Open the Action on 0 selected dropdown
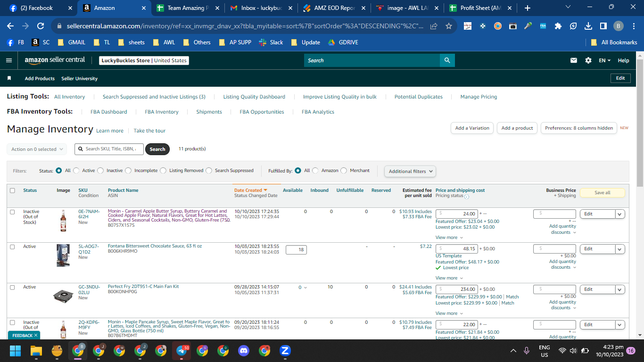The image size is (644, 362). pos(37,149)
